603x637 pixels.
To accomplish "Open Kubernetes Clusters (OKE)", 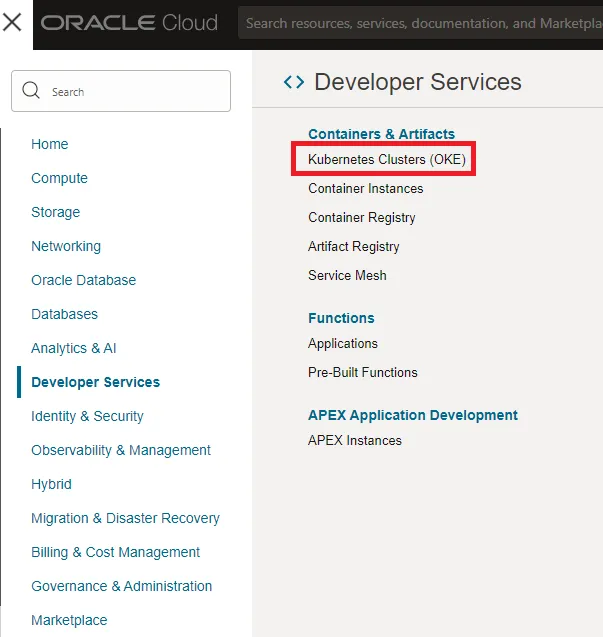I will click(386, 159).
